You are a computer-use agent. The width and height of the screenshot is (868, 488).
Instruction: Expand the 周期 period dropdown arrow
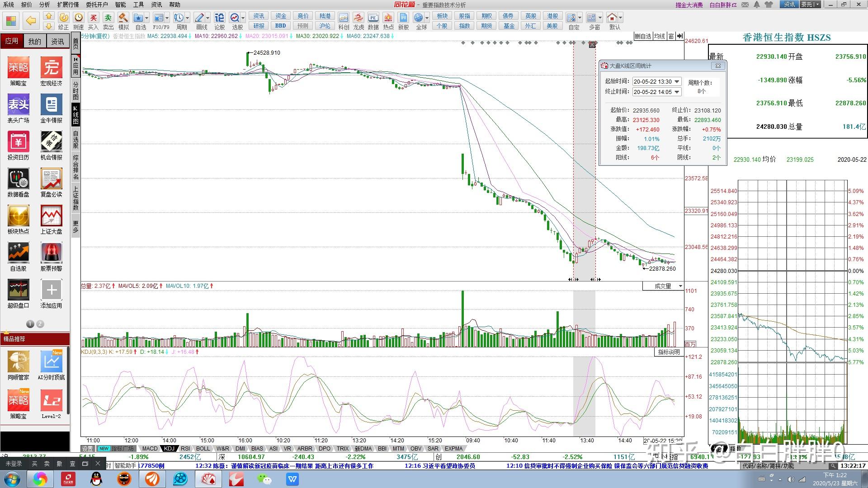[x=187, y=18]
